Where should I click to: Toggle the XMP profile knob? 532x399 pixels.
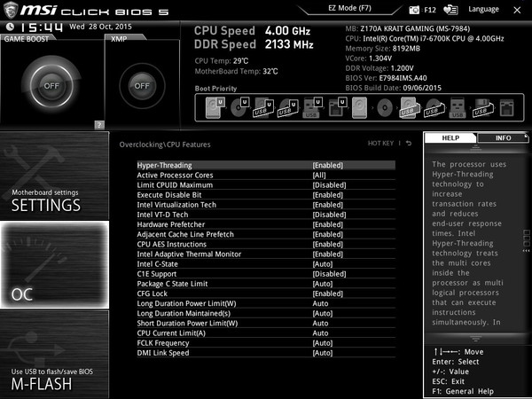point(142,85)
